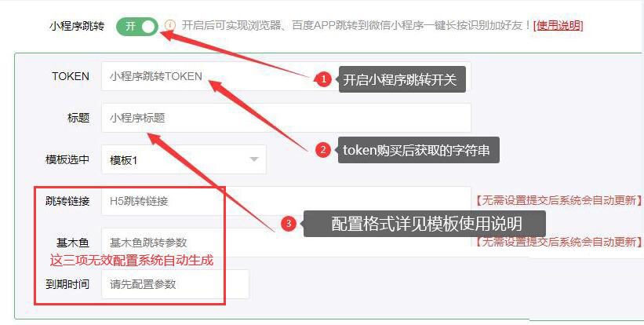644x325 pixels.
Task: Click the TOKEN field label
Action: tap(71, 76)
